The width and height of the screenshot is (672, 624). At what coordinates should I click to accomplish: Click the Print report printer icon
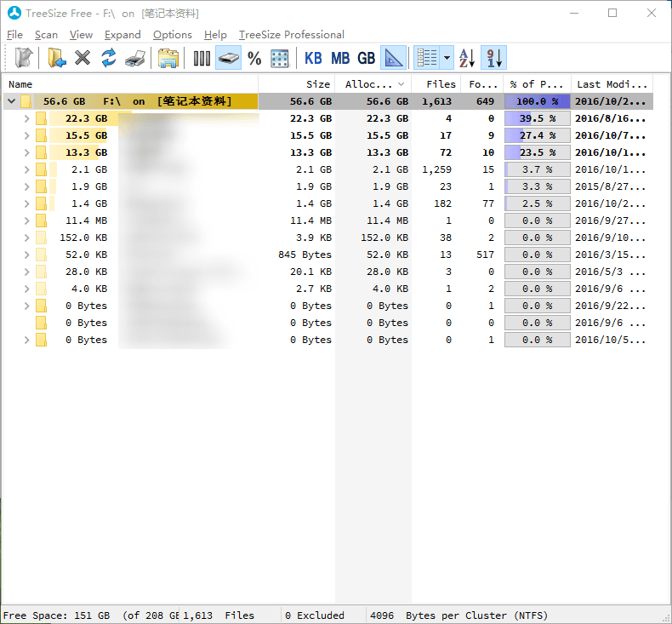click(135, 58)
